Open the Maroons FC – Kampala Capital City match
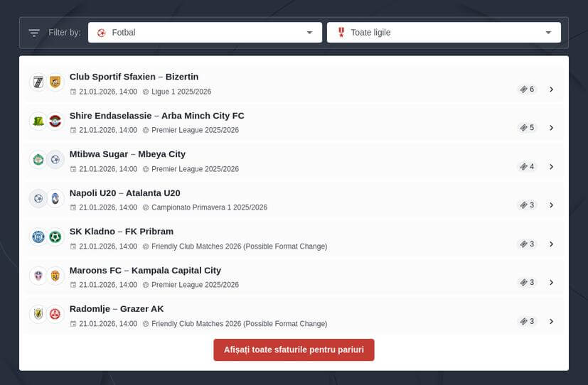 point(145,270)
